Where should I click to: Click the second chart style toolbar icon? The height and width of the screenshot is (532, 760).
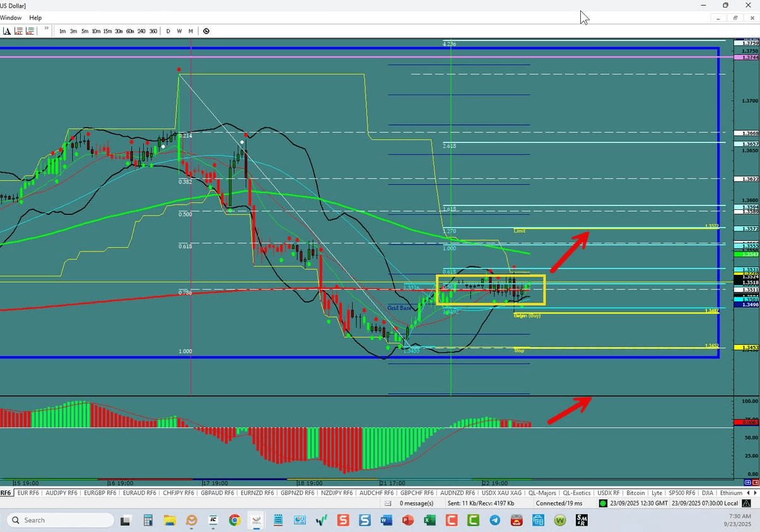click(29, 31)
